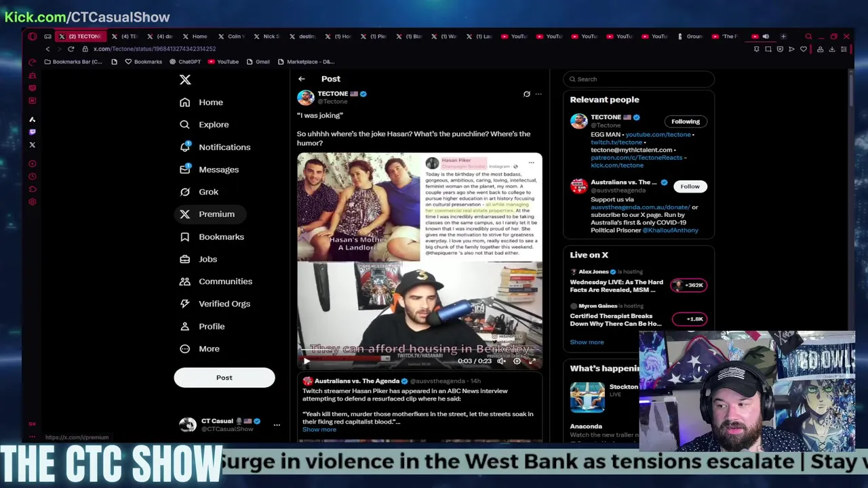The image size is (868, 488).
Task: Click the white Post button
Action: (224, 378)
